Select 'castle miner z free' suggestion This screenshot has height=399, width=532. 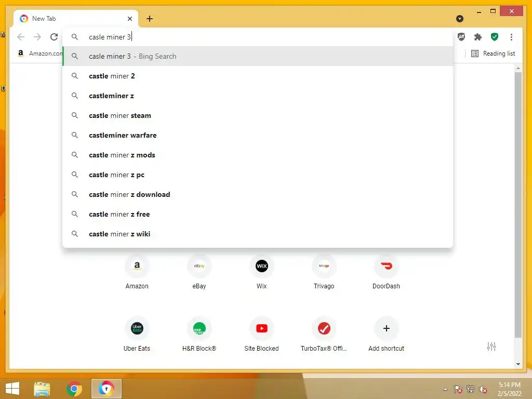tap(258, 214)
